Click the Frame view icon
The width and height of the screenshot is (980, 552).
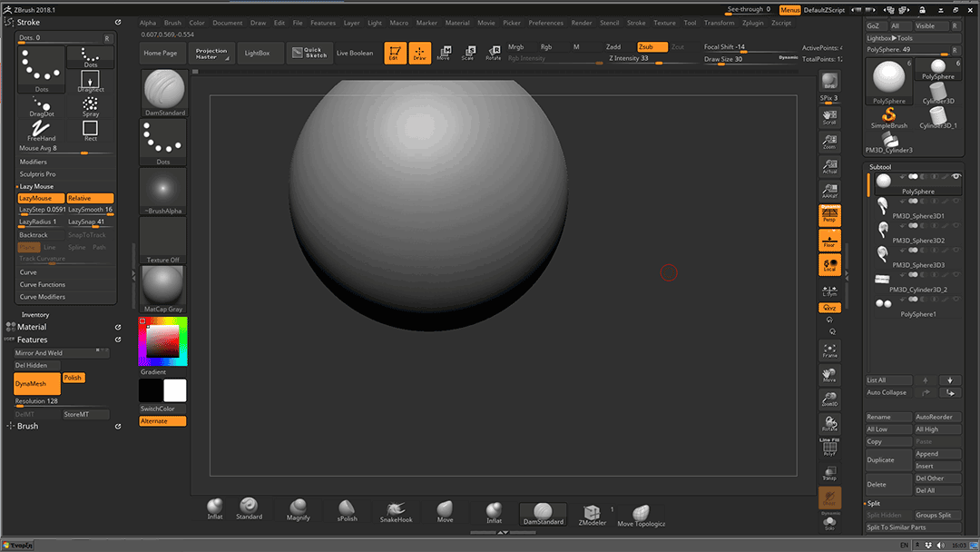(x=829, y=349)
